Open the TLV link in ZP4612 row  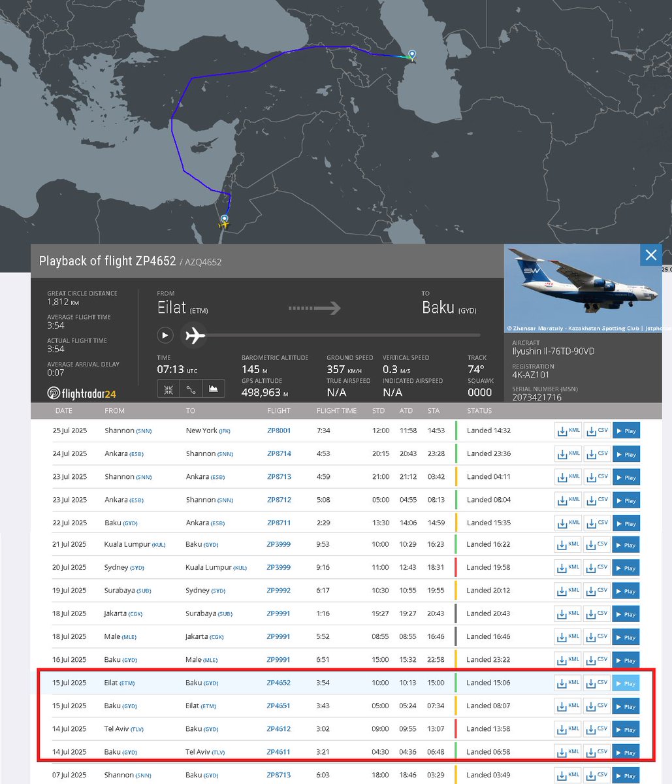pos(138,729)
